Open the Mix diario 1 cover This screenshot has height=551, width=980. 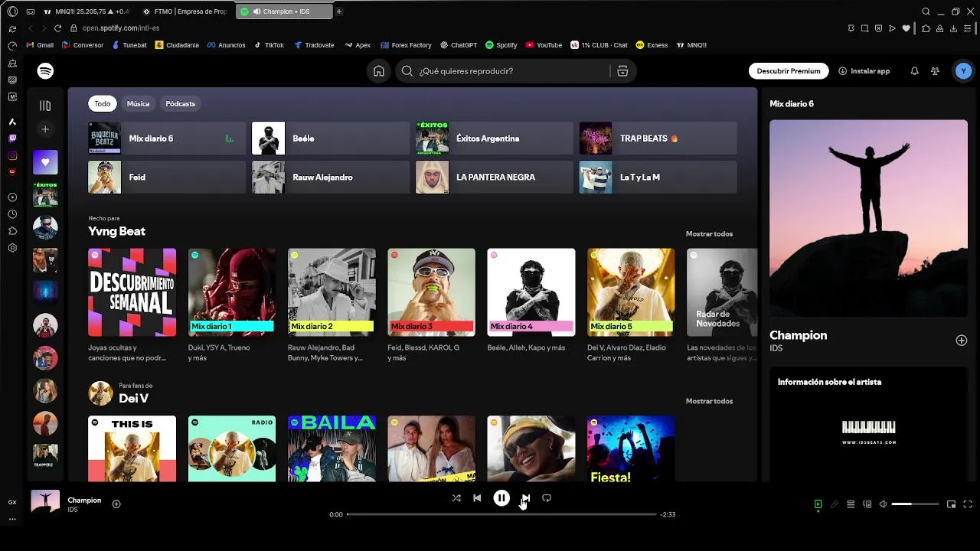[232, 292]
